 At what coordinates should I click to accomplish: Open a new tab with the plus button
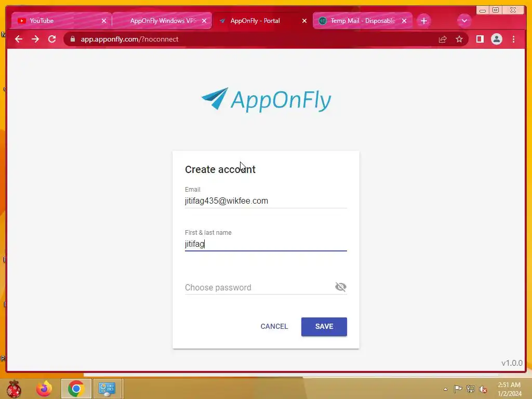click(x=423, y=21)
